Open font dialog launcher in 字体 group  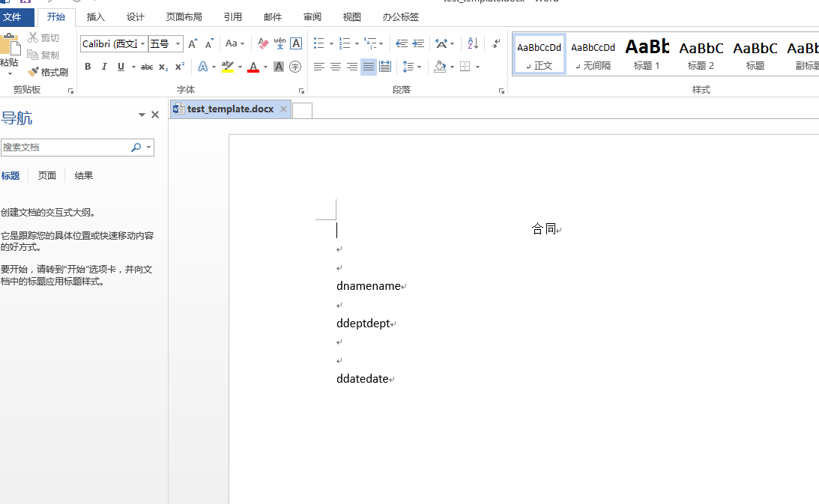301,91
